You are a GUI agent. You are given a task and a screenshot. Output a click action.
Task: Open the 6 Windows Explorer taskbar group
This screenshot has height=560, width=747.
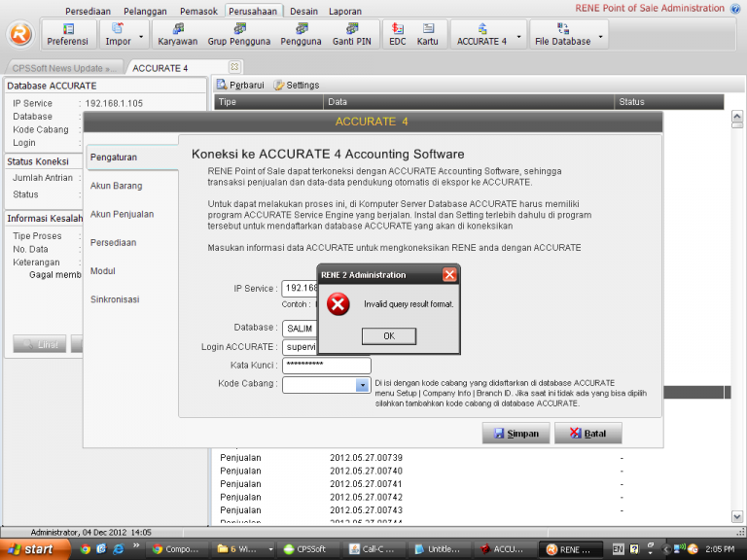coord(244,549)
